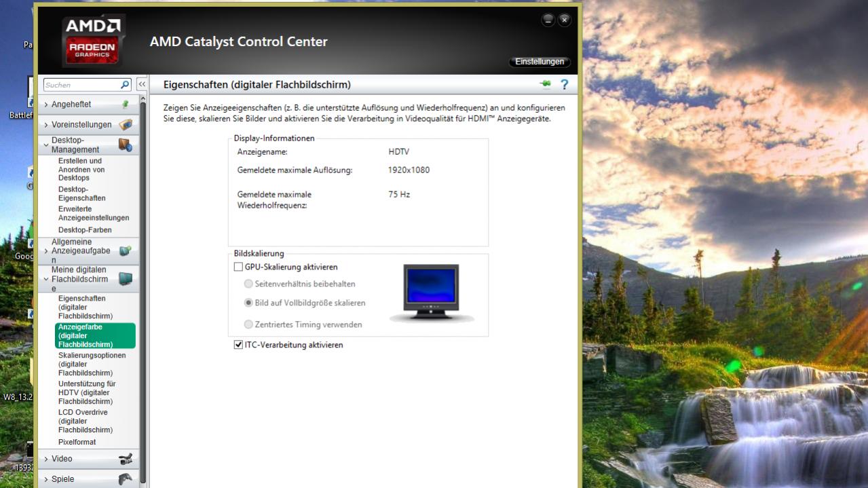868x488 pixels.
Task: Click the 75 Hz refresh rate value
Action: (399, 195)
